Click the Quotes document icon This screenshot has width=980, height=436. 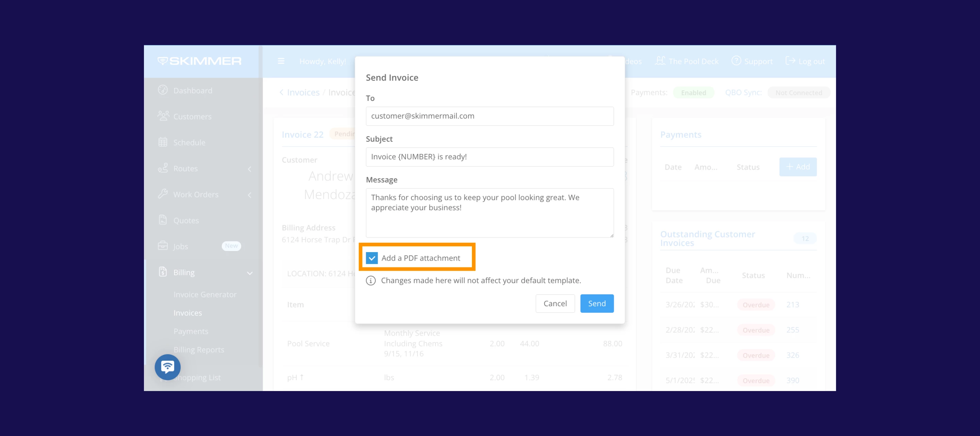(162, 220)
